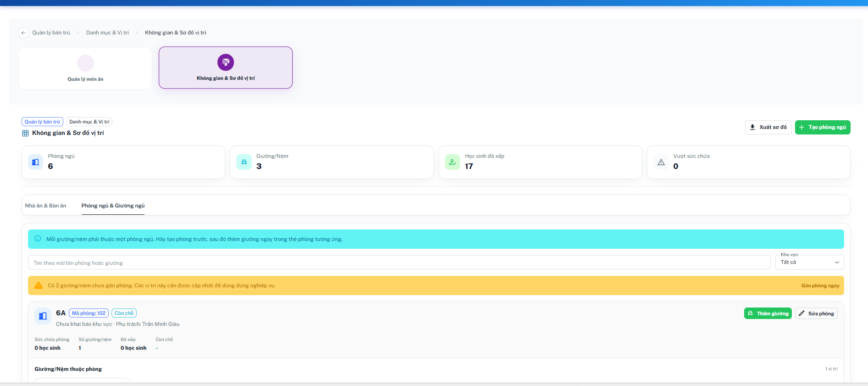Click the Phòng ngủ door icon in stats card
The image size is (868, 386).
(x=35, y=162)
